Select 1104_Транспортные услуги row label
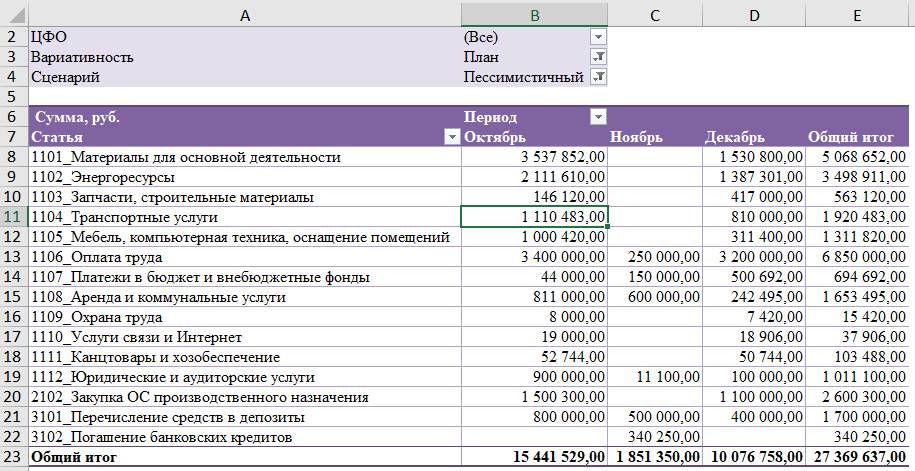This screenshot has height=471, width=915. (x=245, y=217)
